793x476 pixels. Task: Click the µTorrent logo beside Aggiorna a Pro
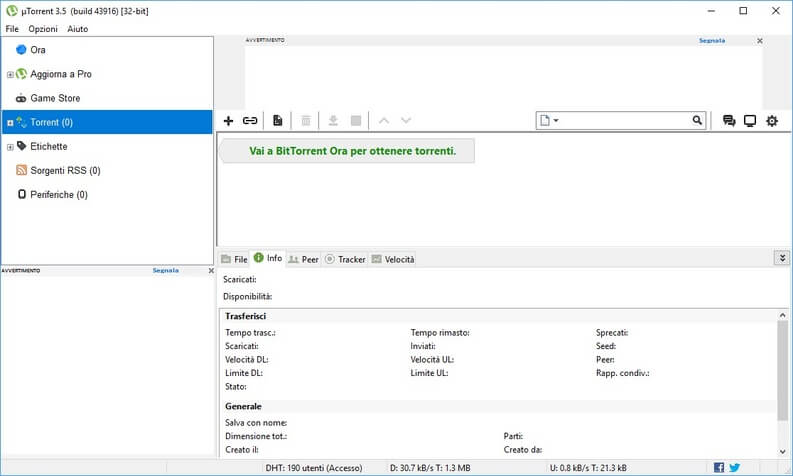point(21,74)
